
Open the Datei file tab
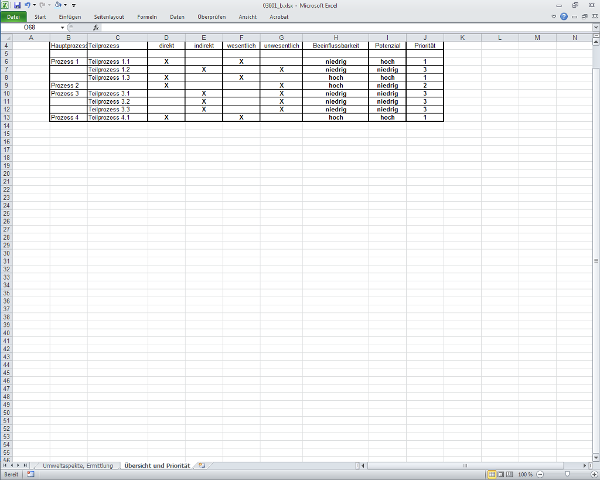tap(13, 17)
